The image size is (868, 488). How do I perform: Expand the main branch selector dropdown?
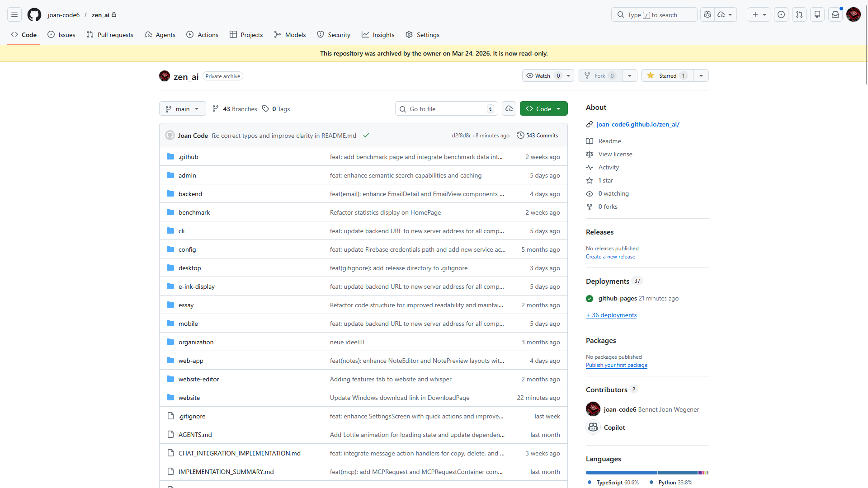pos(182,109)
